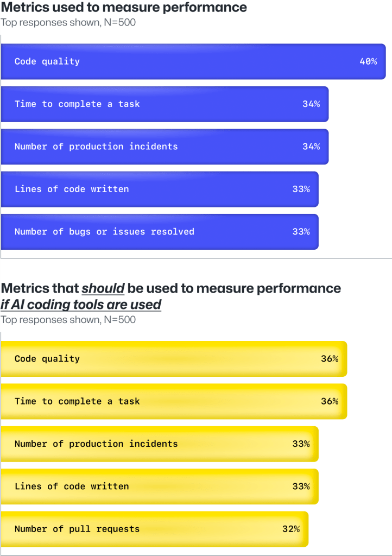Click the "Number of bugs or issues resolved" bar
Screen dimensions: 392x556
(x=159, y=232)
